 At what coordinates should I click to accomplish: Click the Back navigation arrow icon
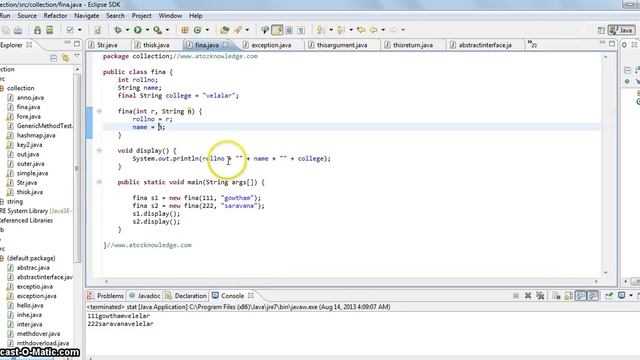pos(373,30)
